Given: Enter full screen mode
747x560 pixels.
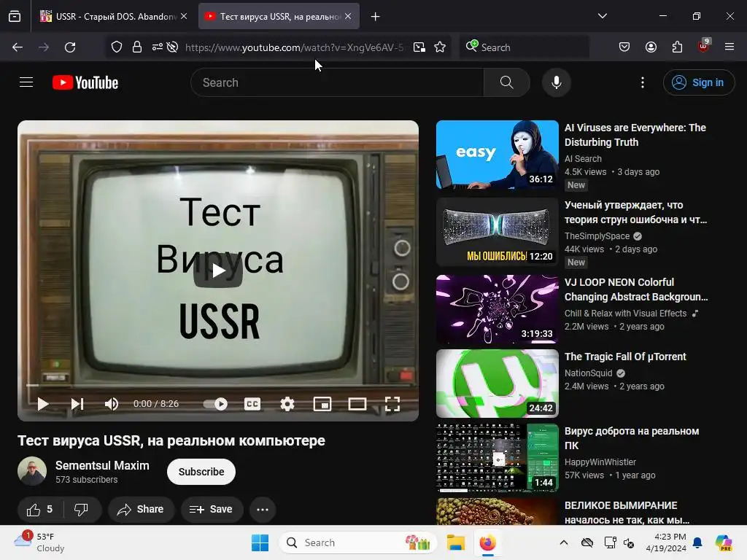Looking at the screenshot, I should (392, 404).
